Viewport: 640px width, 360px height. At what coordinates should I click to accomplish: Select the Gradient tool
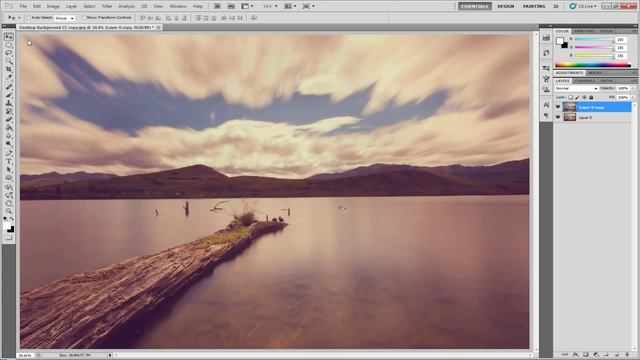click(x=9, y=128)
